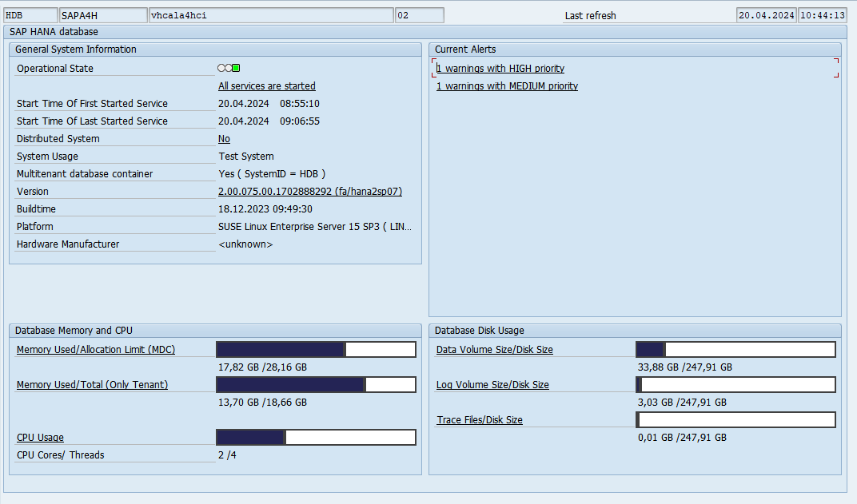Viewport: 857px width, 504px height.
Task: Select last service start time '09:06:55' value
Action: point(300,121)
